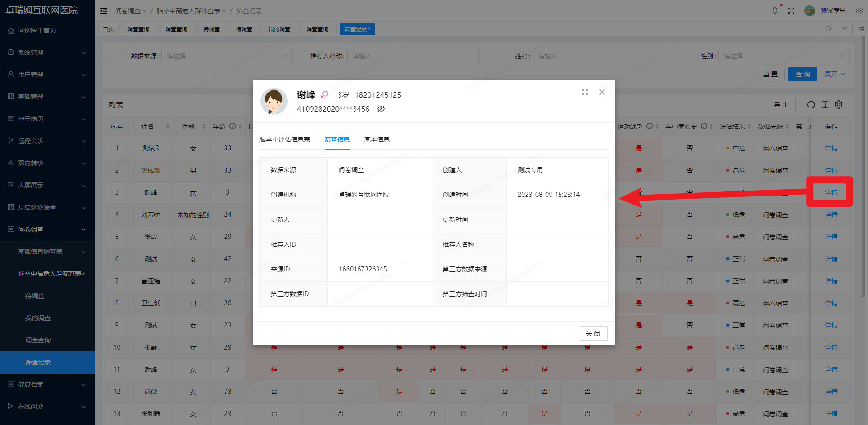Click the 关闭 button in the dialog
This screenshot has height=425, width=868.
point(593,333)
